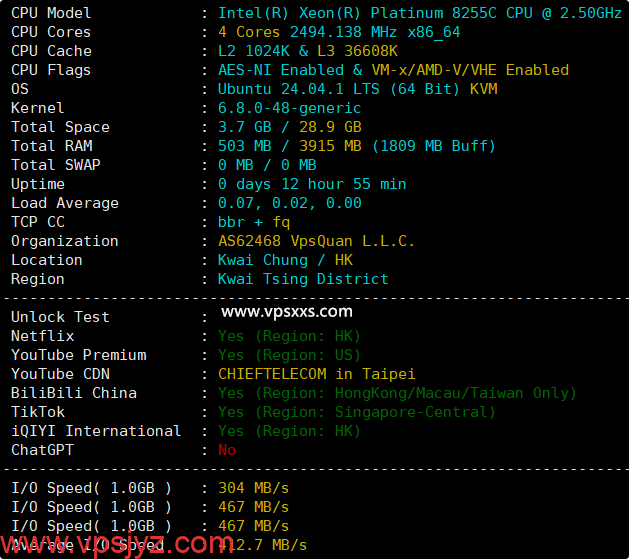This screenshot has height=559, width=629.
Task: Click the swap value '0 MB / 0 MB'
Action: coord(267,165)
